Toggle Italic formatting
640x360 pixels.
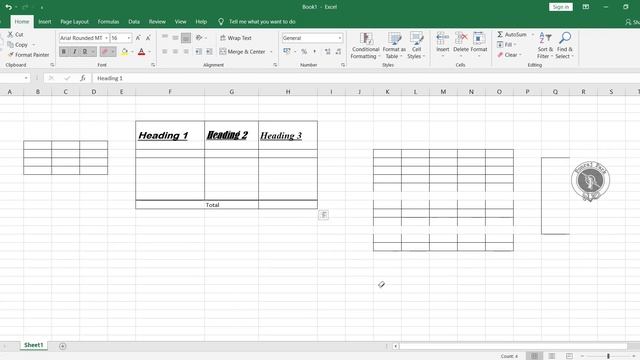click(x=74, y=51)
